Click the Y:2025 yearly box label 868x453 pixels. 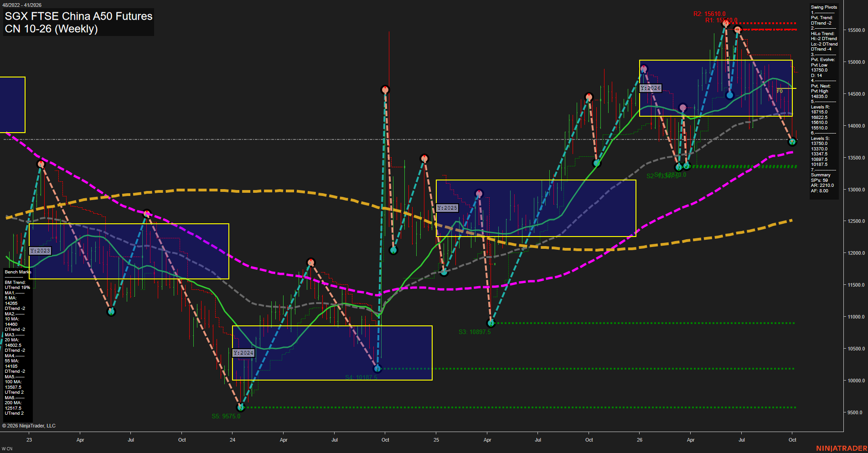pos(447,208)
